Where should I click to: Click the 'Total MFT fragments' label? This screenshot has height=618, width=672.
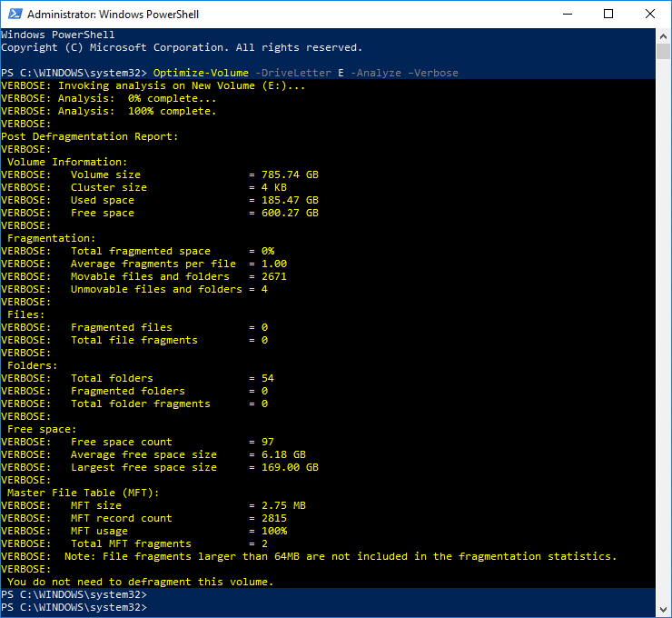click(x=131, y=543)
